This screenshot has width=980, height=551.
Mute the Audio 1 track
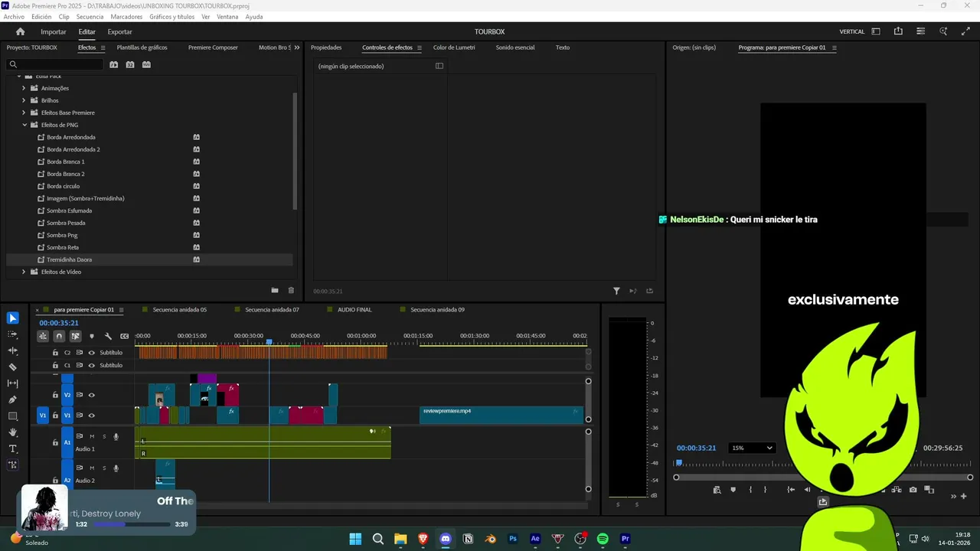(x=92, y=436)
